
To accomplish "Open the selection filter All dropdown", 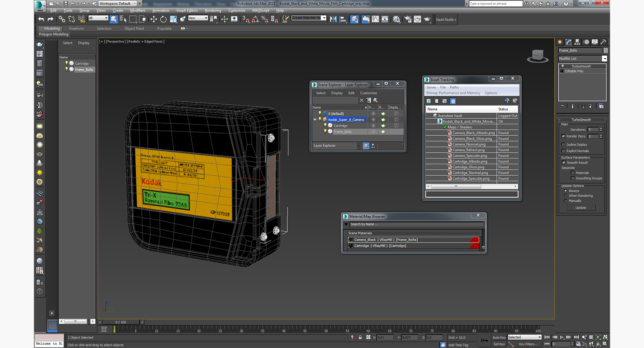I will click(x=98, y=18).
